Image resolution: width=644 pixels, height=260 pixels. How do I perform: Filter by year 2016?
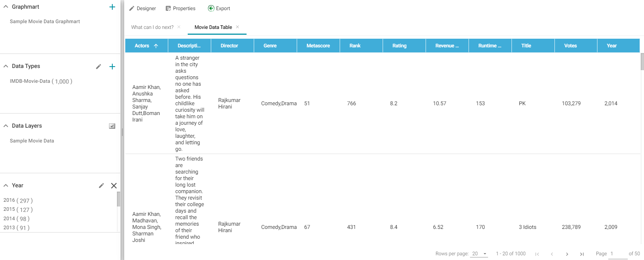point(18,200)
